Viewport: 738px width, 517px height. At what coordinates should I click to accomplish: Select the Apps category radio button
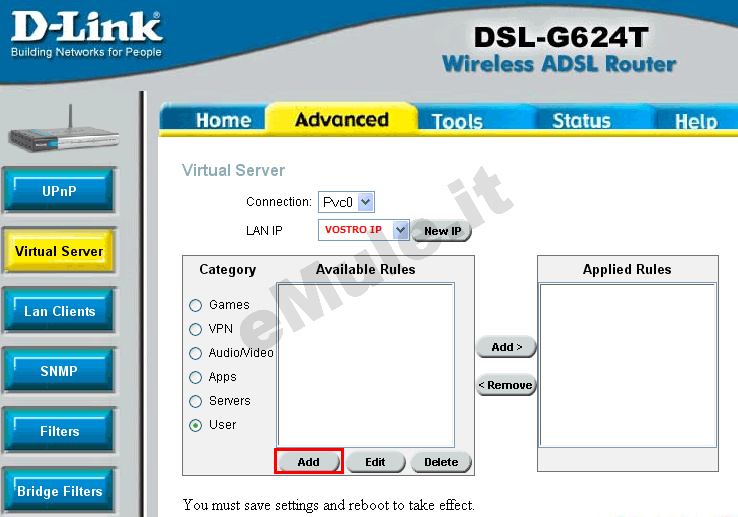click(x=195, y=377)
